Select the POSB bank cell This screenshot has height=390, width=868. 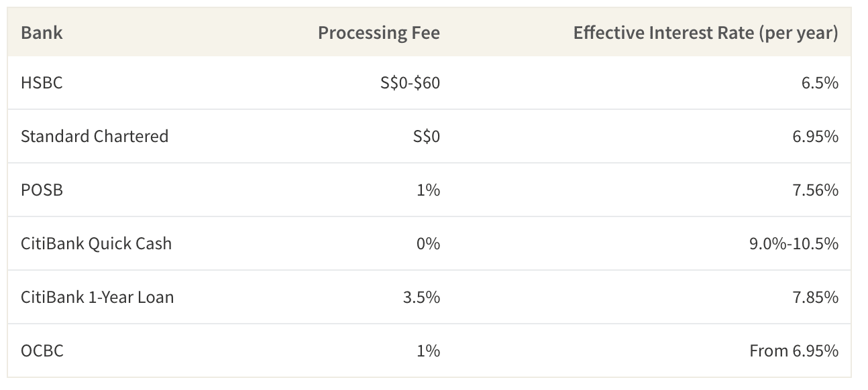click(42, 190)
